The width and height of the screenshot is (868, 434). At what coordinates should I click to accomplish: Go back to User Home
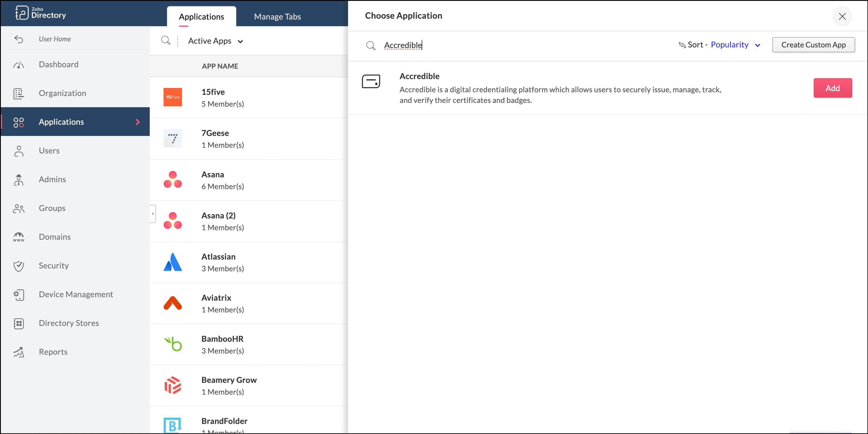click(55, 39)
